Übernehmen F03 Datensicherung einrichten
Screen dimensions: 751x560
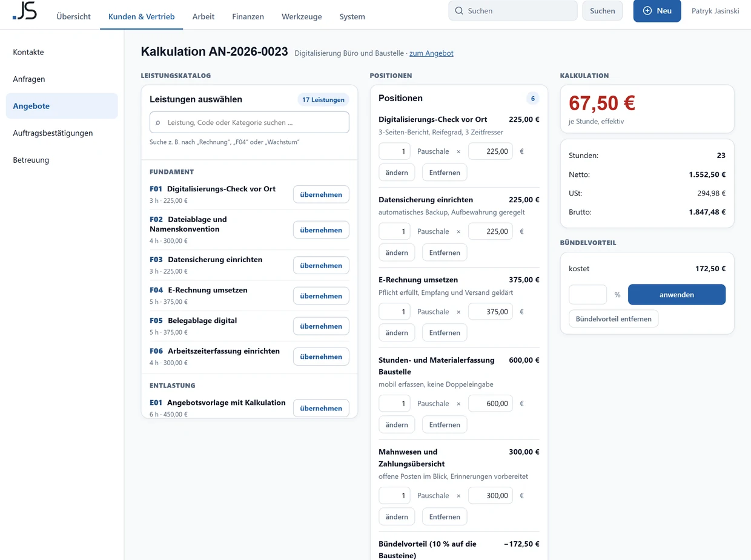click(321, 265)
